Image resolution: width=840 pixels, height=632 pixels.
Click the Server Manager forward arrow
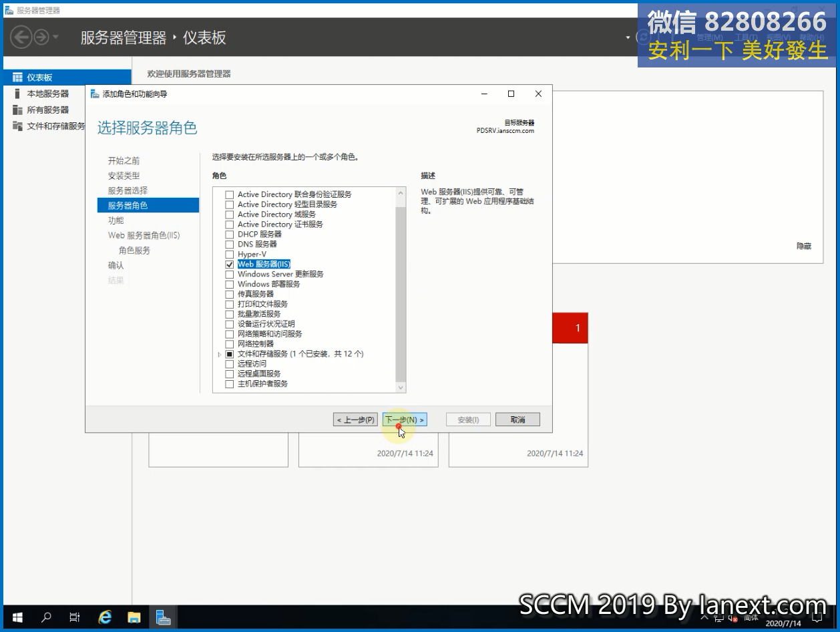pos(41,37)
